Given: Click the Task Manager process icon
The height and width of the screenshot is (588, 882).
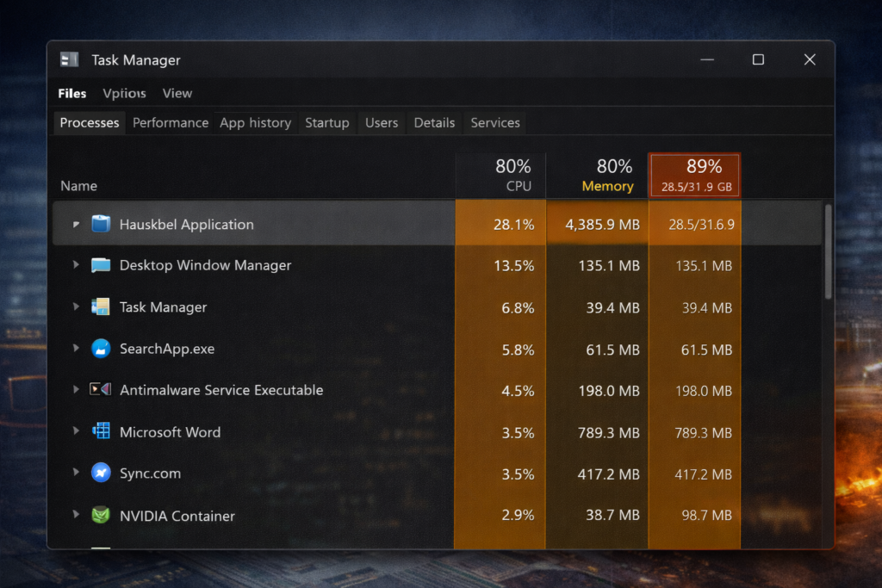Looking at the screenshot, I should (102, 307).
